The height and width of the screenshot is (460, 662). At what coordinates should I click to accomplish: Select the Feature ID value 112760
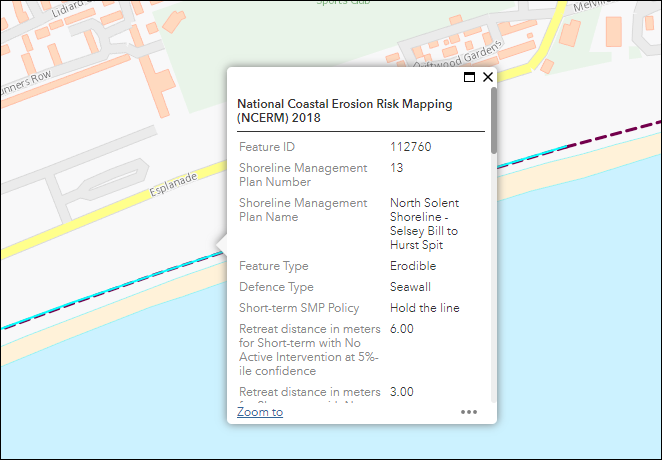411,147
